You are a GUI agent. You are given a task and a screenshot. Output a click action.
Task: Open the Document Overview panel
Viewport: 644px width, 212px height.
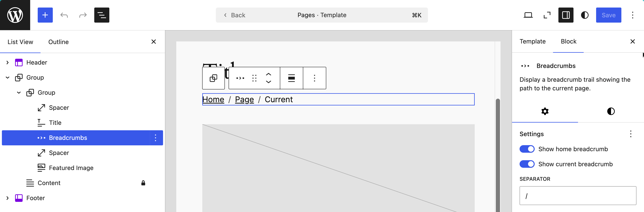coord(102,15)
